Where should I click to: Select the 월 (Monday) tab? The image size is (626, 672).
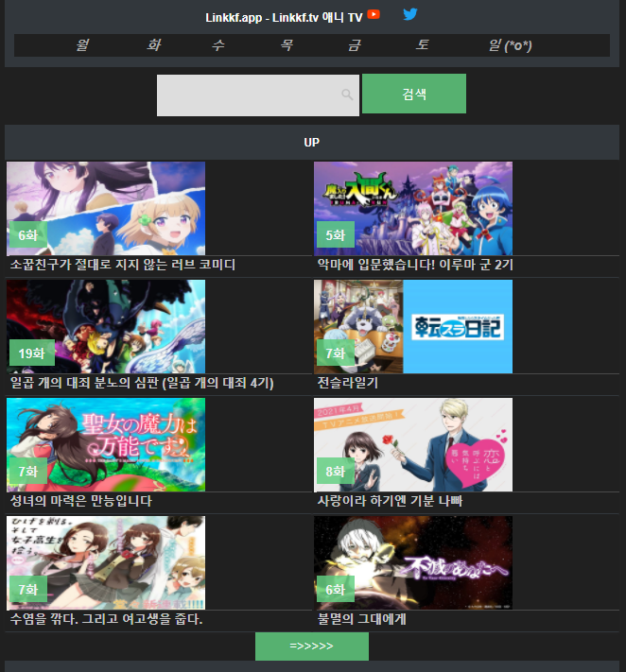82,45
